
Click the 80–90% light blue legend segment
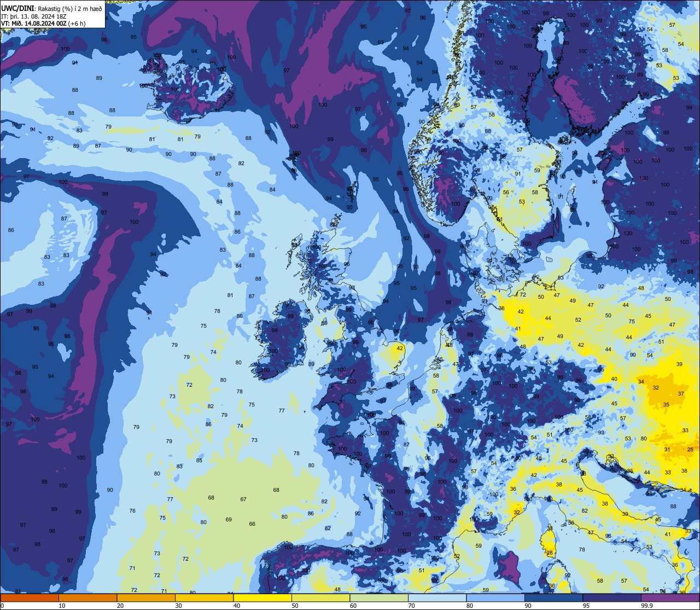(495, 597)
